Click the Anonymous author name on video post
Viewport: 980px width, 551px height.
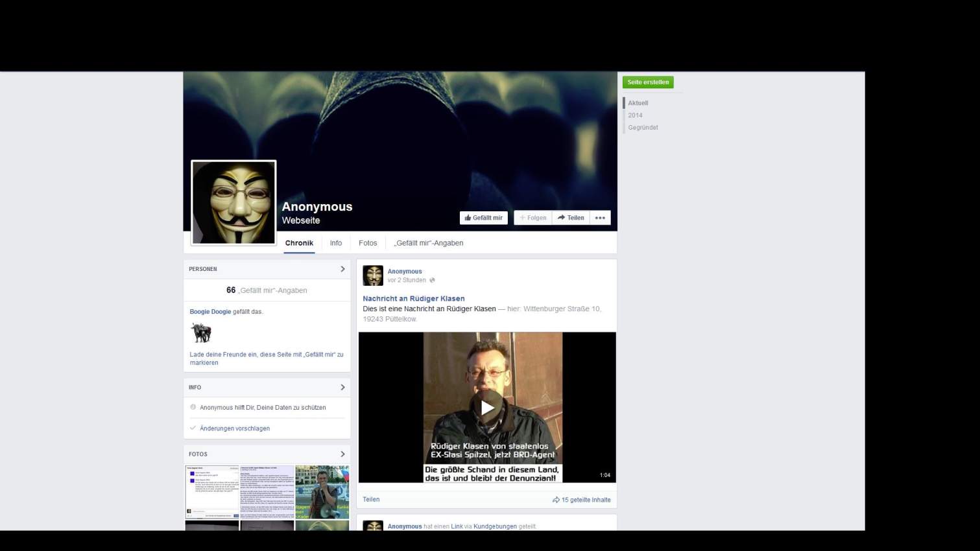point(405,272)
